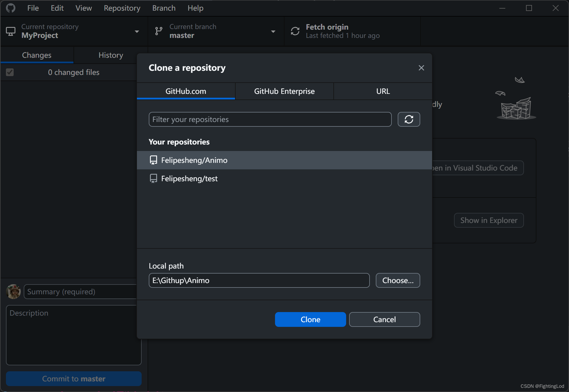Click the computer icon beside Current repository
Image resolution: width=569 pixels, height=392 pixels.
[11, 31]
